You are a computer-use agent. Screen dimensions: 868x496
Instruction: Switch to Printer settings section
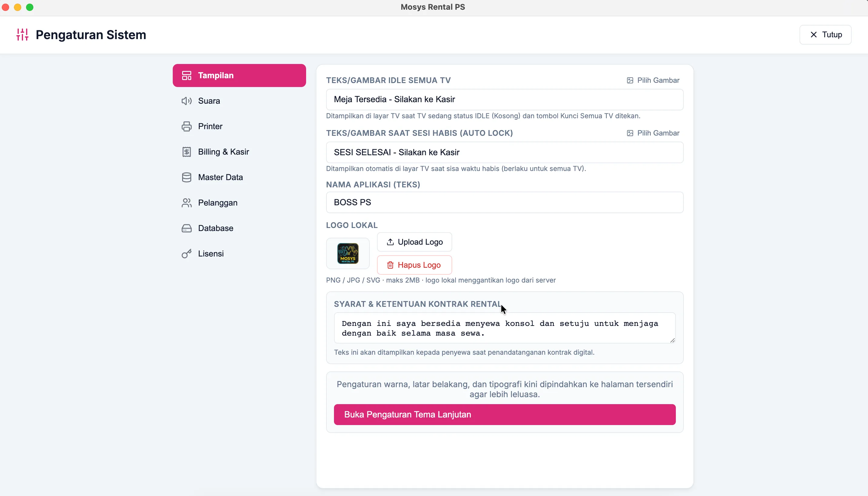(239, 126)
